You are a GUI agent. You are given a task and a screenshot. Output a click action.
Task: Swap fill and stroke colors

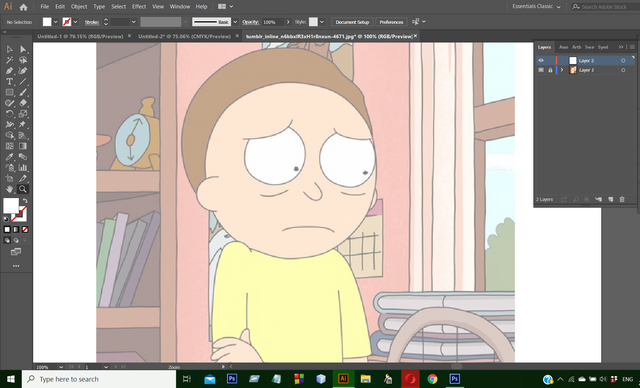click(25, 201)
